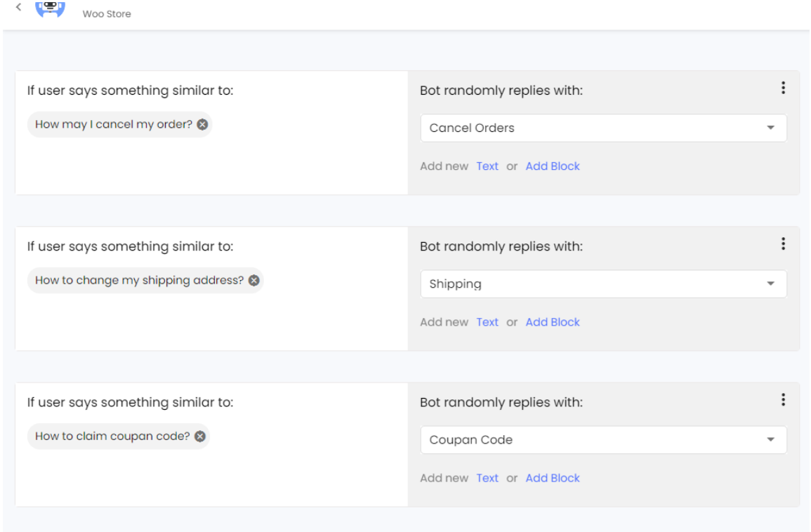The image size is (811, 532).
Task: Add new Text reply under Shipping
Action: tap(487, 322)
